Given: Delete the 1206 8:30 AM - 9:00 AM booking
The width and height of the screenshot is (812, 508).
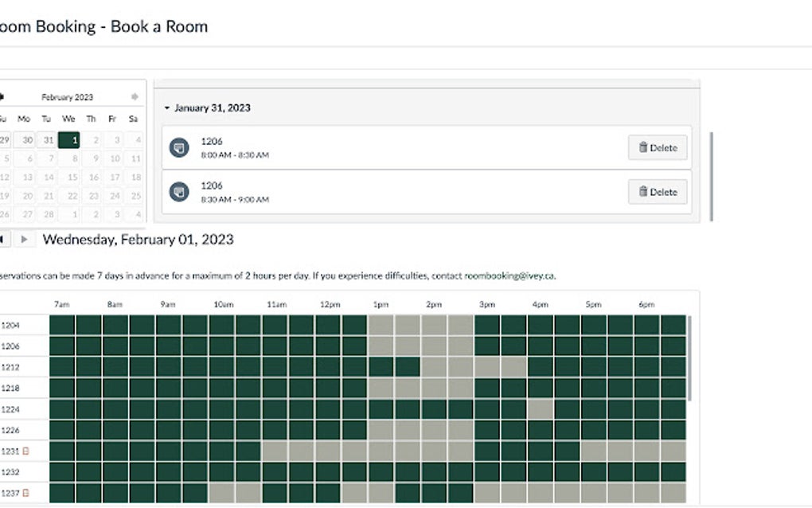Looking at the screenshot, I should (x=658, y=192).
